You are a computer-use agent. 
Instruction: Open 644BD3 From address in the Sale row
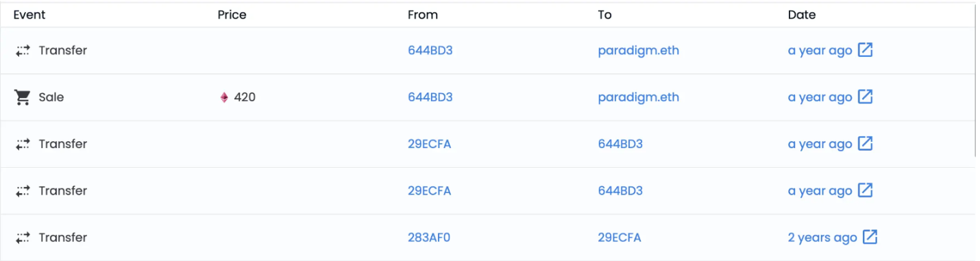[430, 97]
